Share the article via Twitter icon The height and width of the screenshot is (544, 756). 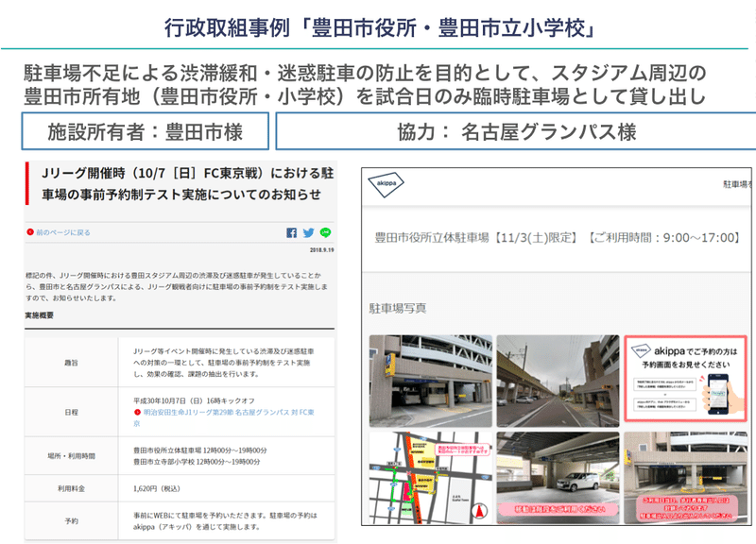pos(309,232)
